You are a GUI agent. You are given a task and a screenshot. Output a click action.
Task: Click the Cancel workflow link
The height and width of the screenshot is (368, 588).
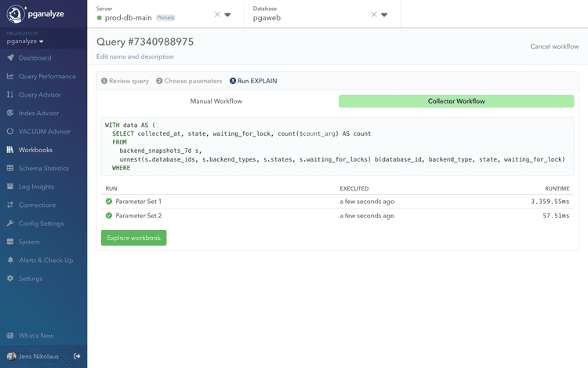pos(554,46)
